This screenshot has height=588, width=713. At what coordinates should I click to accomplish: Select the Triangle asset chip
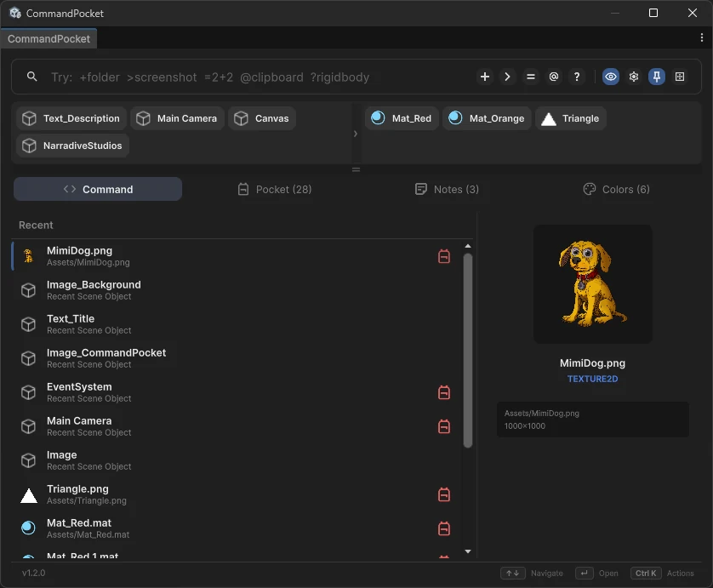pyautogui.click(x=571, y=118)
